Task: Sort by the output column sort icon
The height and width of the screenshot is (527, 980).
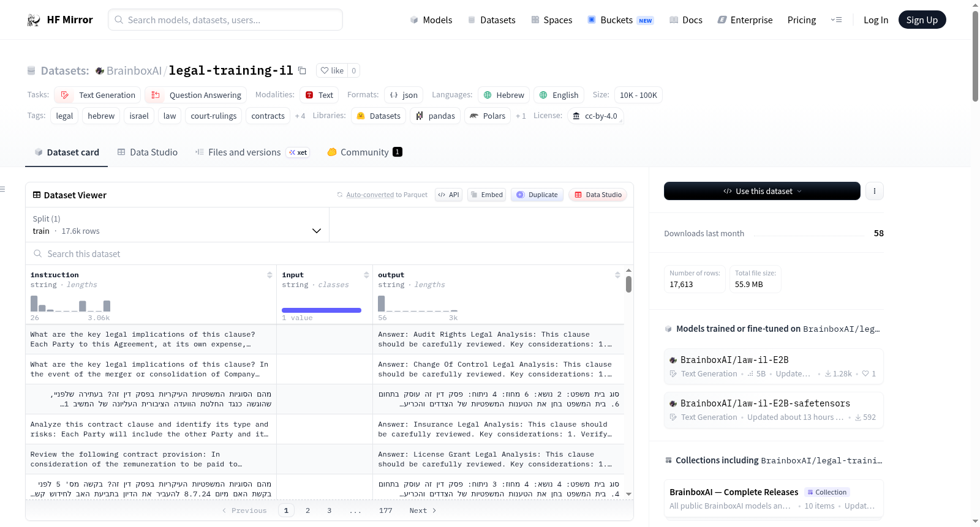Action: click(x=617, y=275)
